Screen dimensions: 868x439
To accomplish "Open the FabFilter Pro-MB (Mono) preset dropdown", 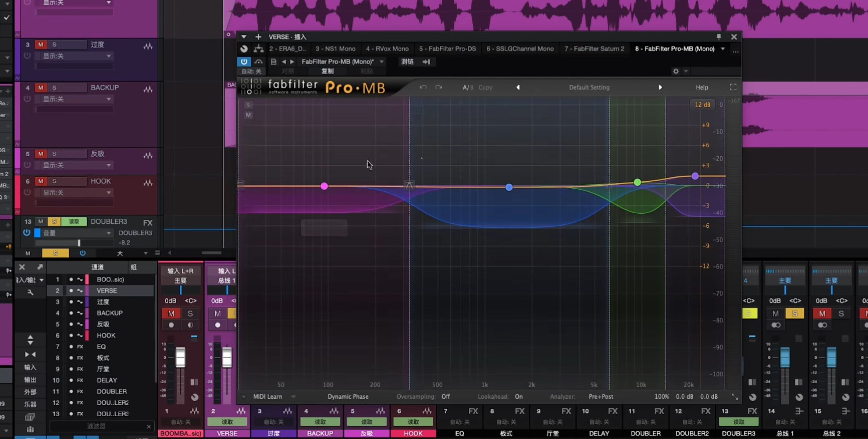I will pos(382,62).
